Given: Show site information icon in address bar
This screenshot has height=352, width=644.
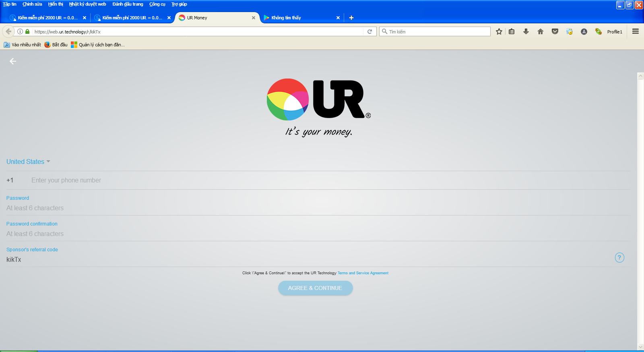Looking at the screenshot, I should click(x=20, y=31).
